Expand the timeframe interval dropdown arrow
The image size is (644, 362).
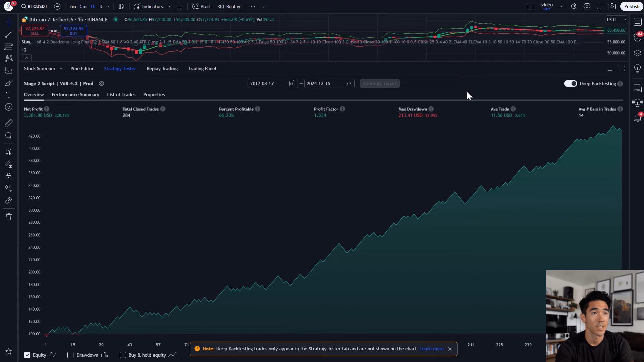[108, 6]
